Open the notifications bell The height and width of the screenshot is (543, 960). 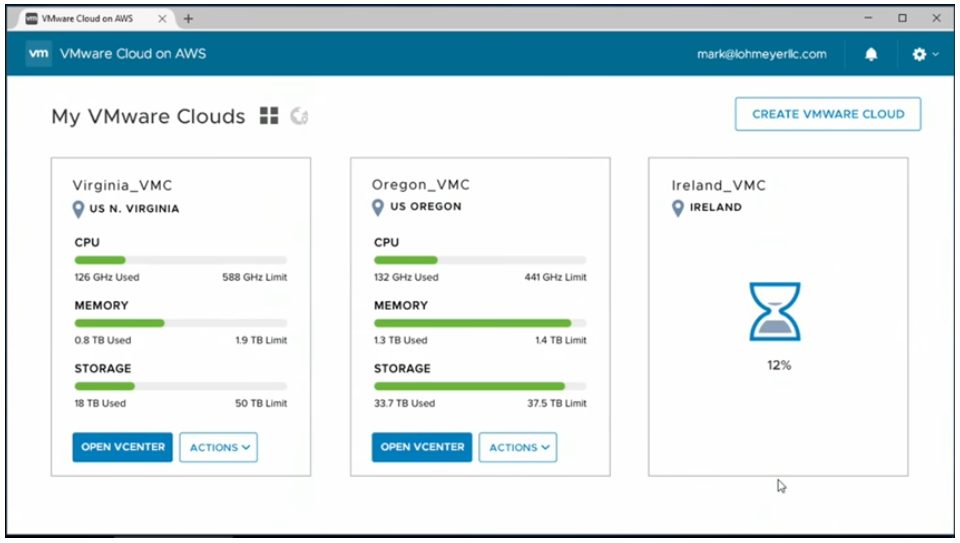click(871, 54)
